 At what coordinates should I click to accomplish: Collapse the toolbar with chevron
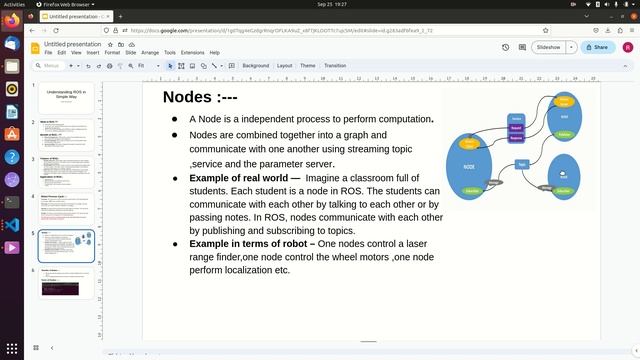point(625,66)
